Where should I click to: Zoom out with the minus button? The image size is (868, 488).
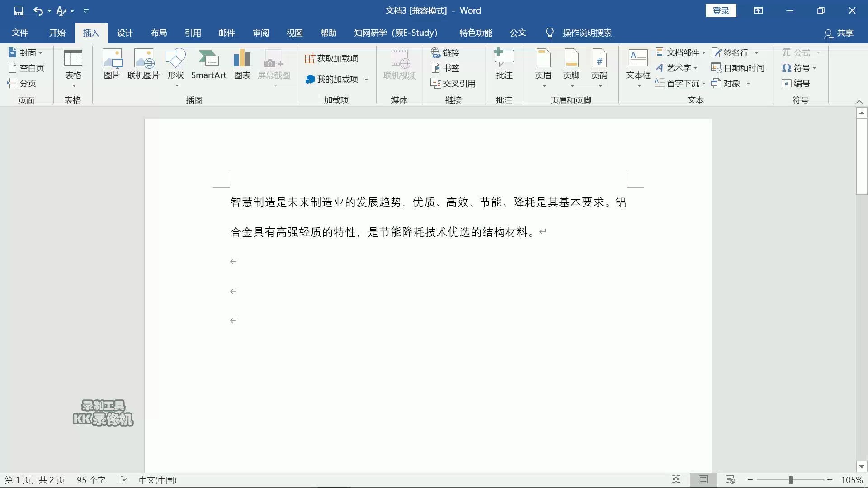[750, 480]
